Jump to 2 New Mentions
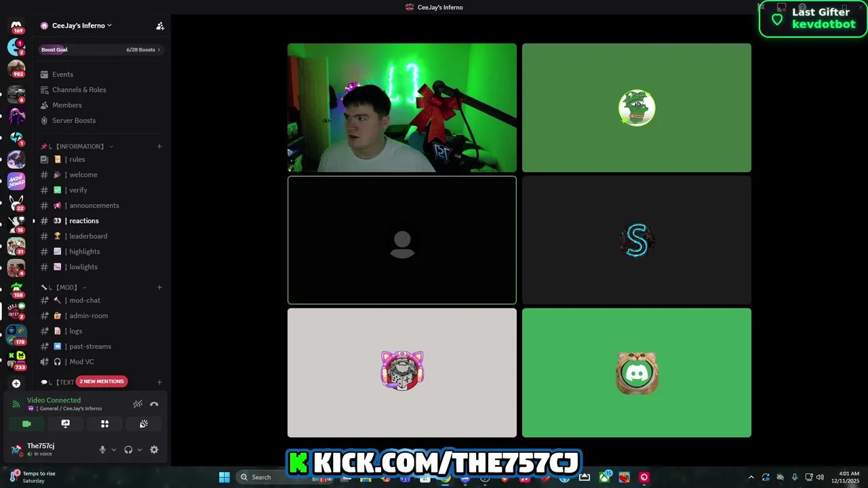The image size is (868, 488). pos(102,382)
